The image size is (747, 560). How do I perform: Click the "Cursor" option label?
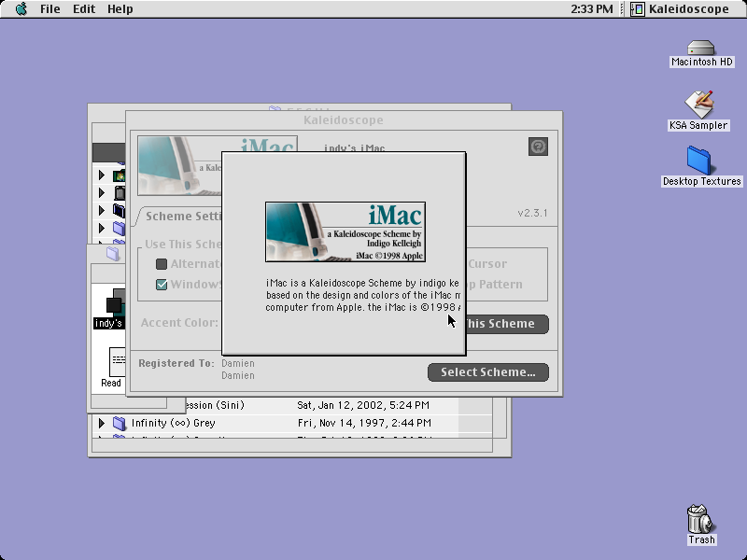pyautogui.click(x=487, y=264)
